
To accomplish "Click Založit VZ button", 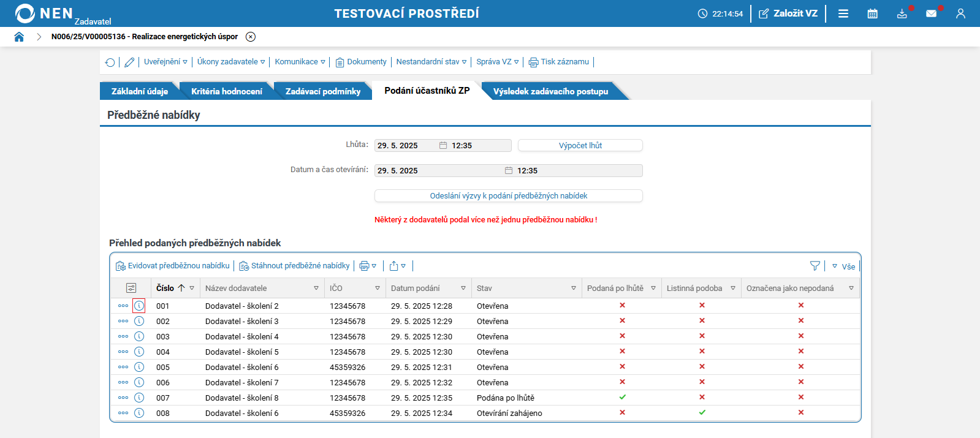I will (x=788, y=13).
